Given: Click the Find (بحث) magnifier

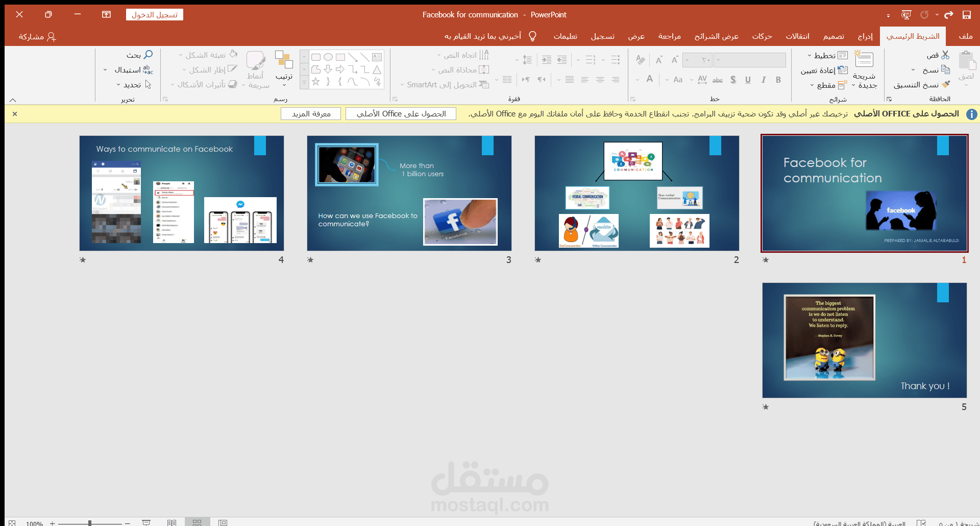Looking at the screenshot, I should coord(148,54).
